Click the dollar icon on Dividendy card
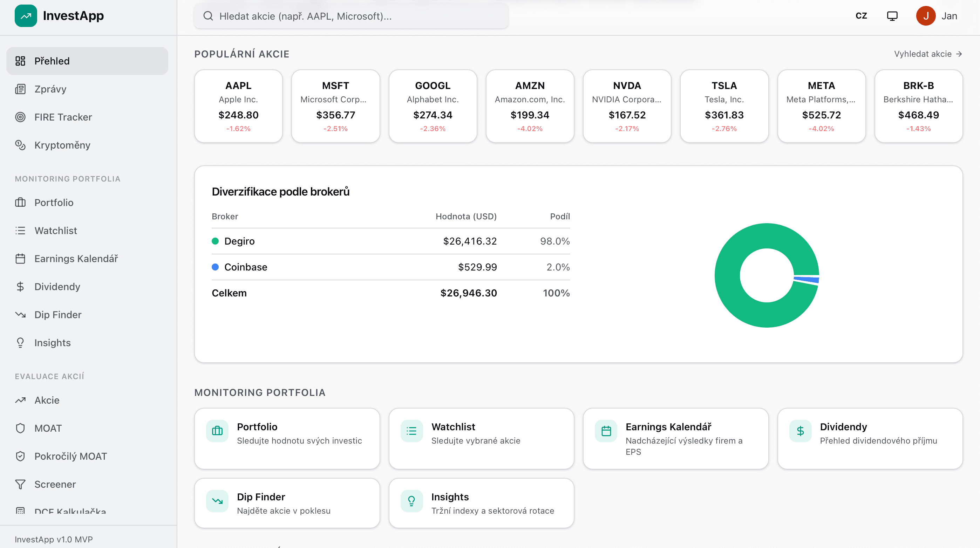The height and width of the screenshot is (548, 980). point(801,431)
